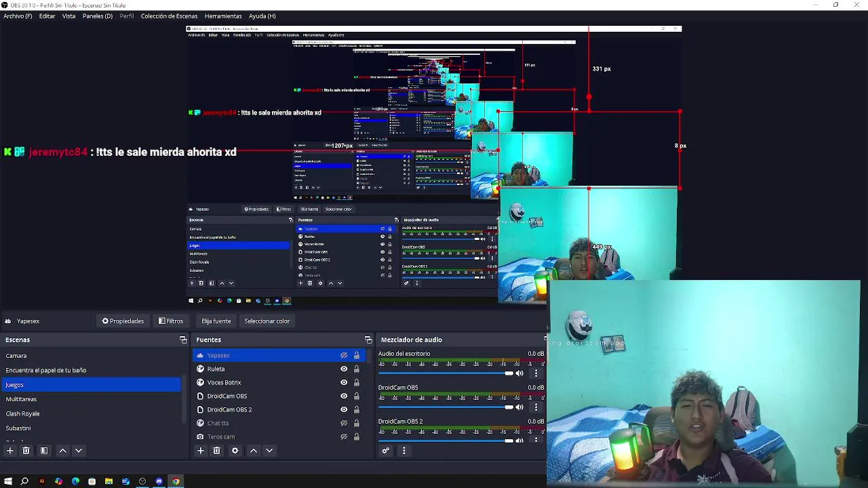Add a new scene with the plus icon
This screenshot has height=488, width=868.
10,451
